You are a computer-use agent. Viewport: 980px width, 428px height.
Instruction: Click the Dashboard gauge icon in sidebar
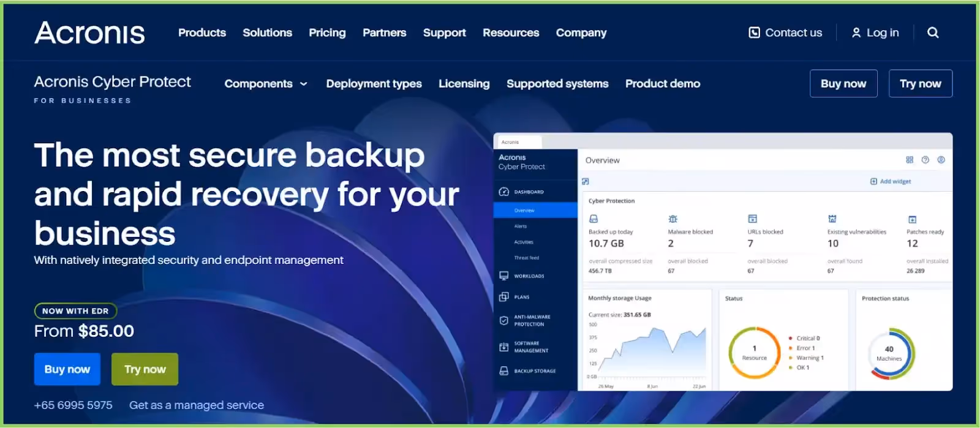click(504, 192)
